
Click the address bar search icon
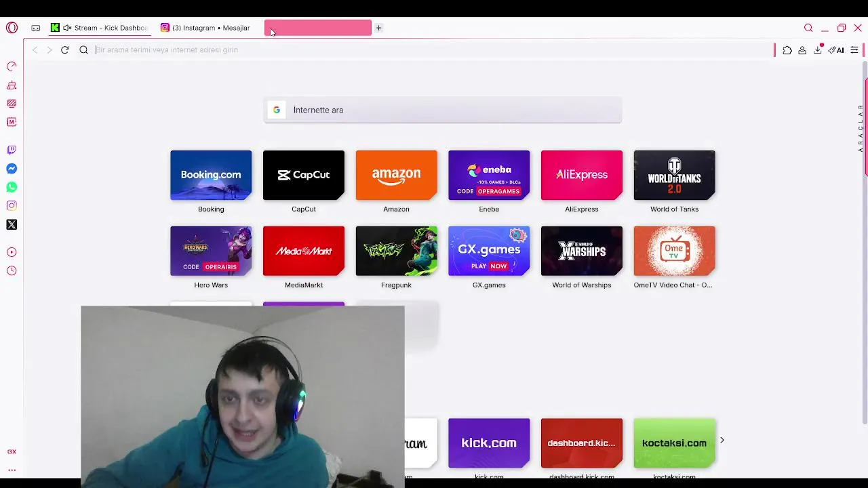tap(84, 49)
